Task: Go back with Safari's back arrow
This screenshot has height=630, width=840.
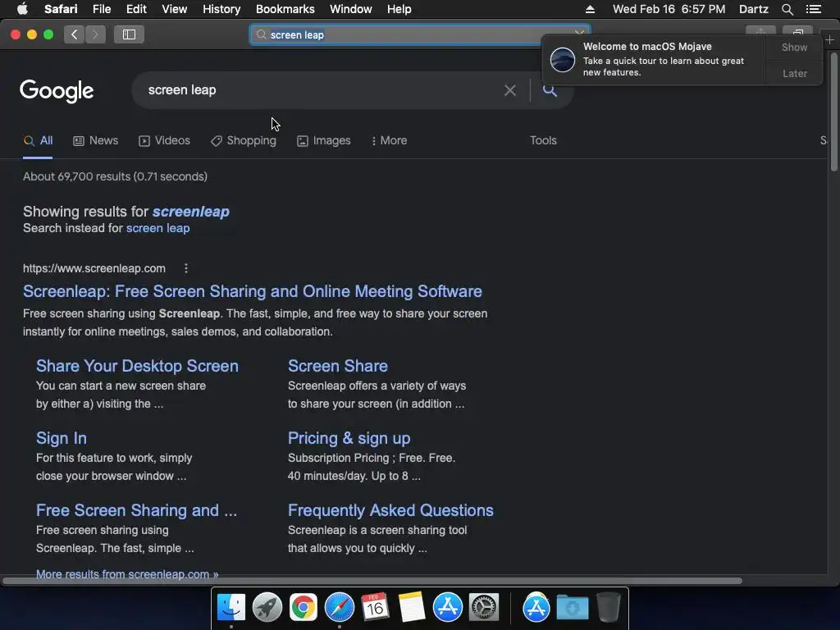Action: coord(75,34)
